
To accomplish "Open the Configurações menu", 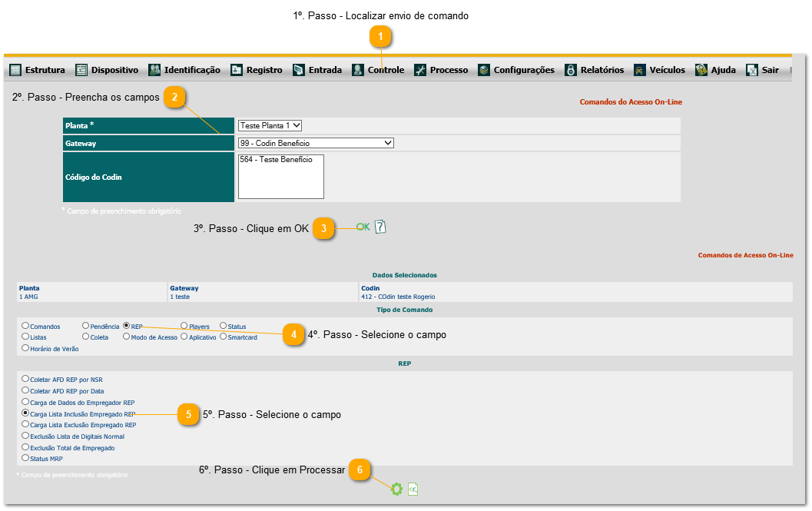I will coord(524,70).
